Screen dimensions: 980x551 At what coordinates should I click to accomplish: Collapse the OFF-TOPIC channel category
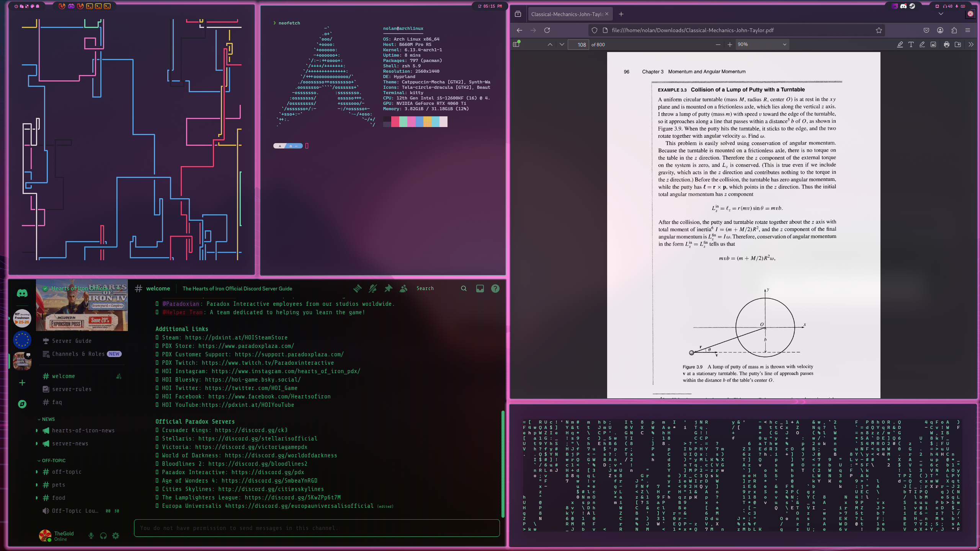(x=52, y=461)
